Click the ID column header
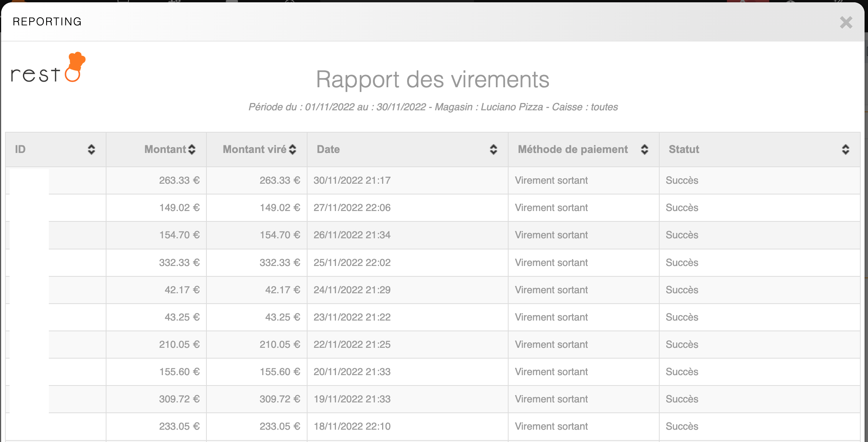Viewport: 868px width, 442px height. (x=20, y=150)
